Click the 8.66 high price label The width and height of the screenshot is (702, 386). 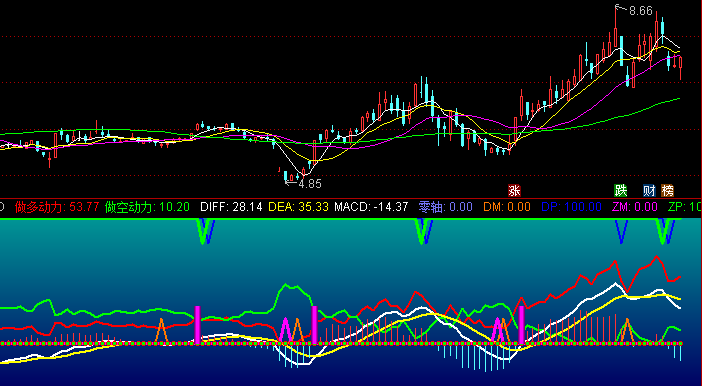coord(641,11)
